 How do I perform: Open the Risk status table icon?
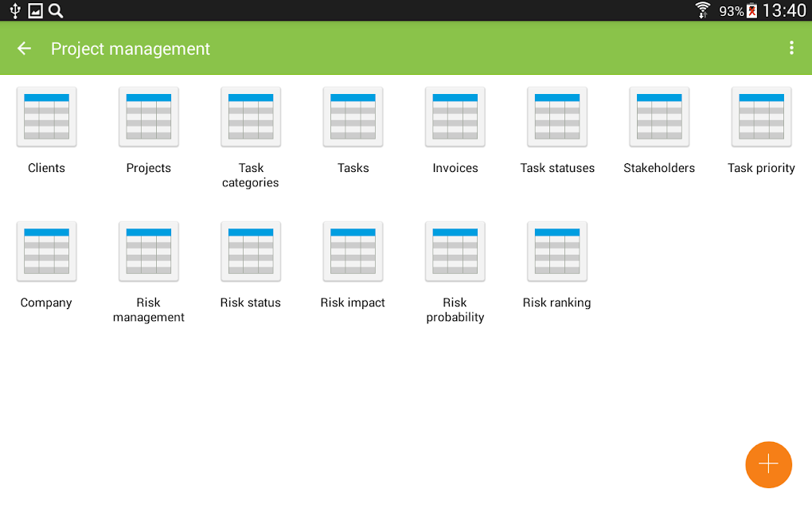coord(251,252)
